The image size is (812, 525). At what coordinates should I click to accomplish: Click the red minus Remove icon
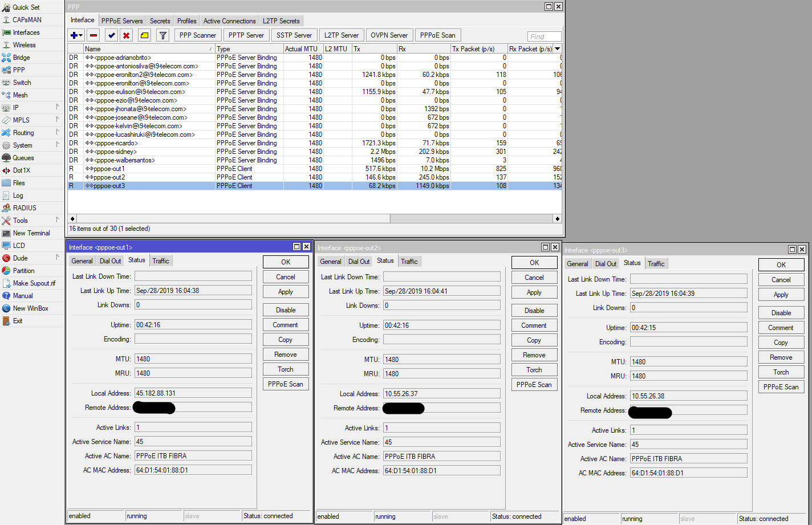tap(94, 35)
